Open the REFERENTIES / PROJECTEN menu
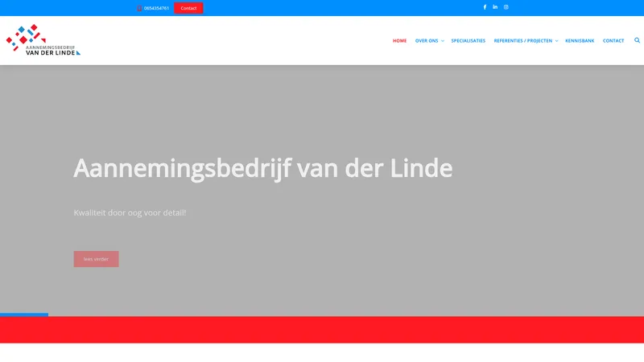 [522, 41]
